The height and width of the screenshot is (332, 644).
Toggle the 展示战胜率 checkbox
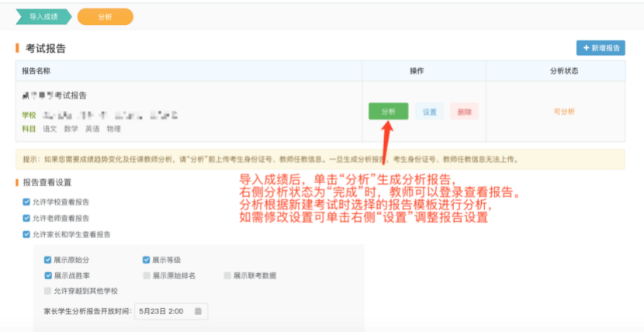coord(48,275)
